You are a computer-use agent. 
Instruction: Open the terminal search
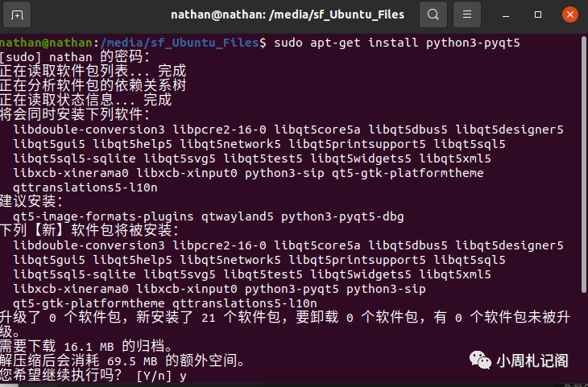433,14
